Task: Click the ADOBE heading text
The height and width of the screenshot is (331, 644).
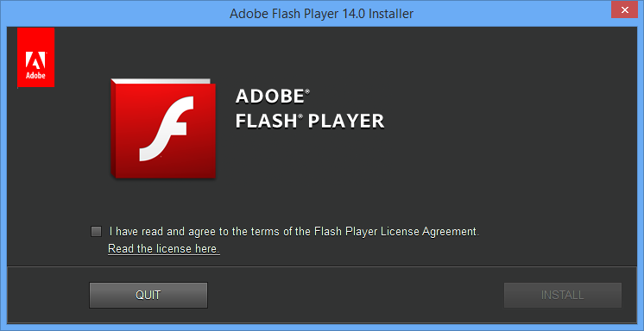Action: [269, 97]
